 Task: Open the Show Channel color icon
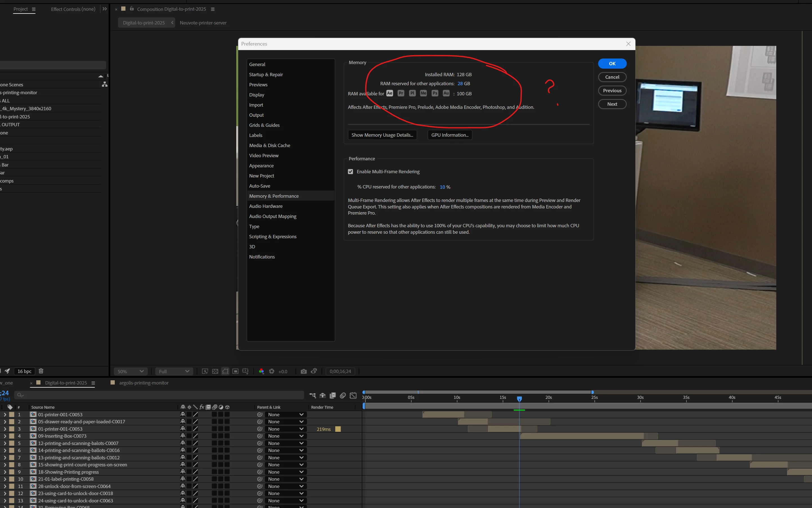261,371
